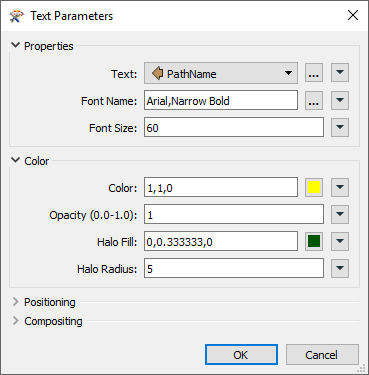This screenshot has height=375, width=369.
Task: Open the arrow menu beside Halo Fill
Action: 340,241
